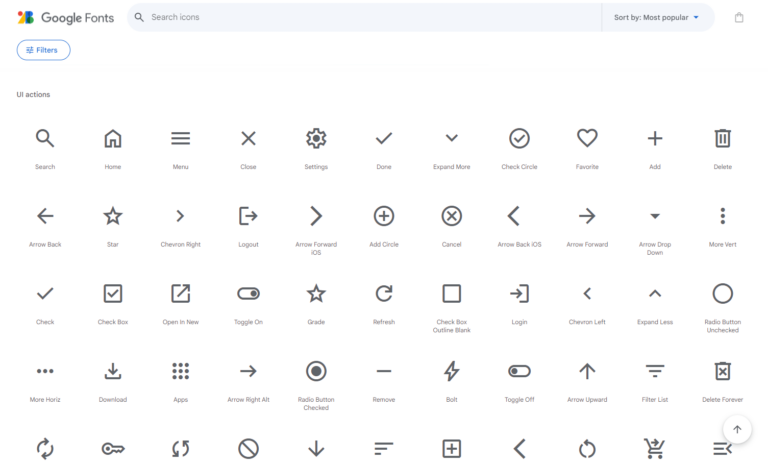768x464 pixels.
Task: Choose the Download icon
Action: pyautogui.click(x=113, y=371)
